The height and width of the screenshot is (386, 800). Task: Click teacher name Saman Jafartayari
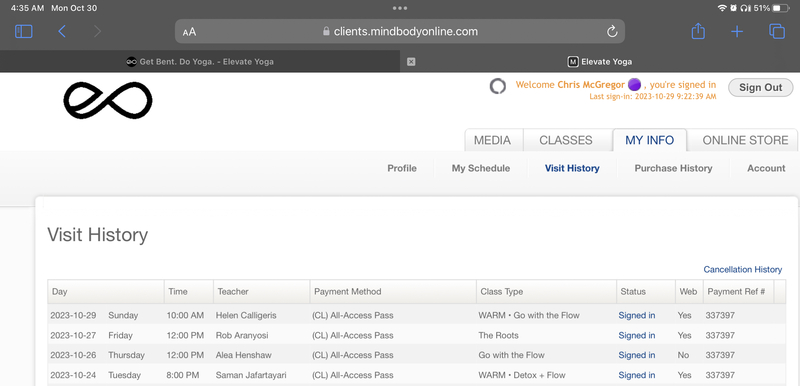pyautogui.click(x=251, y=375)
